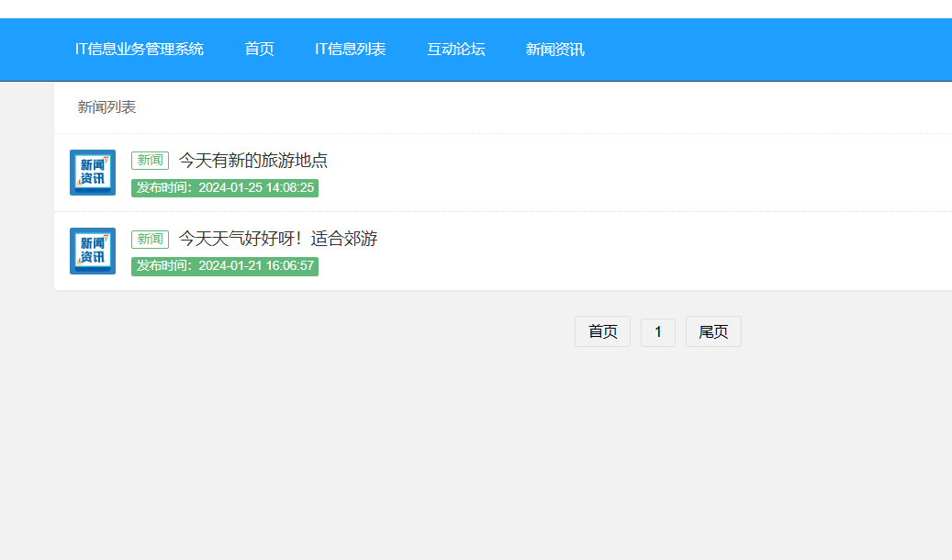
Task: Open the 首页 navigation menu item
Action: coord(259,50)
